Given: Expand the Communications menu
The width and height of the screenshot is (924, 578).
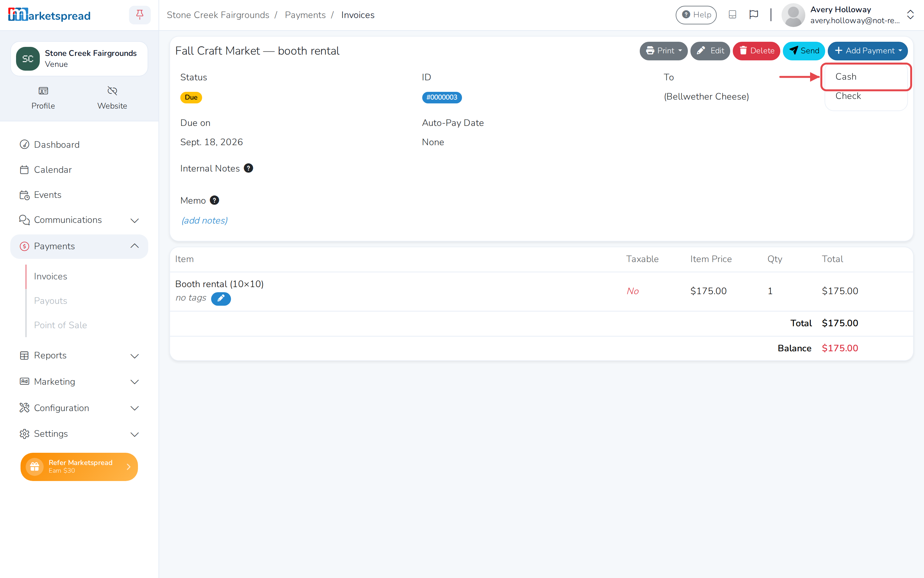Looking at the screenshot, I should (x=79, y=220).
